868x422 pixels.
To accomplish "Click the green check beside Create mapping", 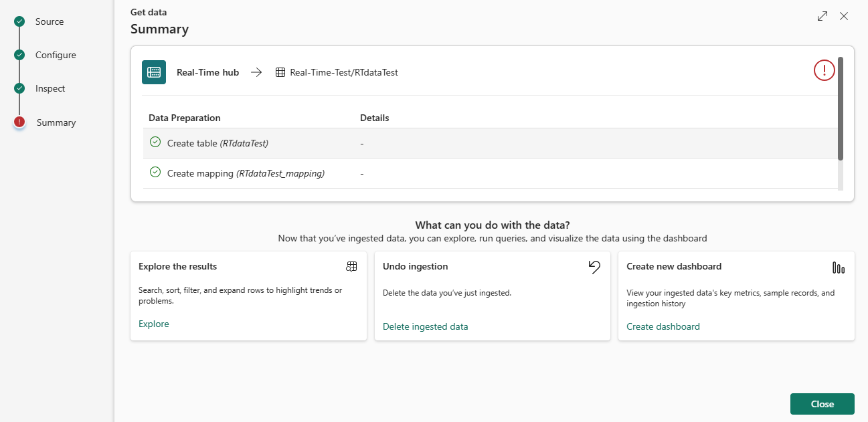I will (x=155, y=173).
